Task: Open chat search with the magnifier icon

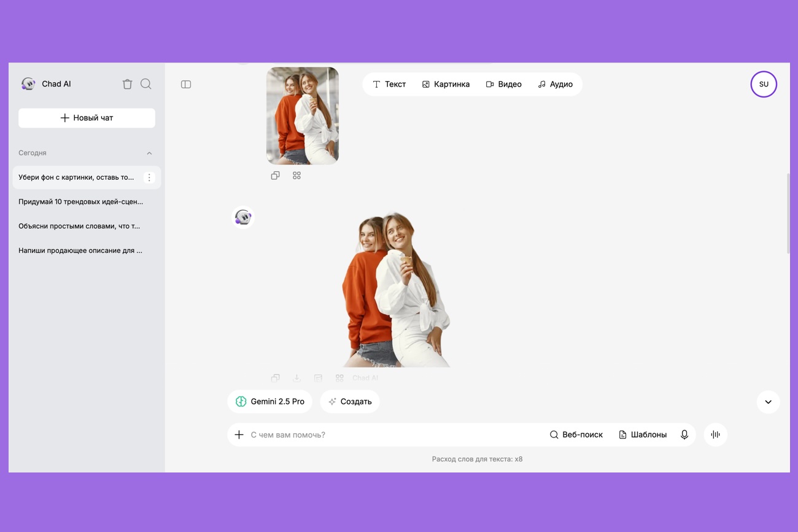Action: tap(146, 84)
